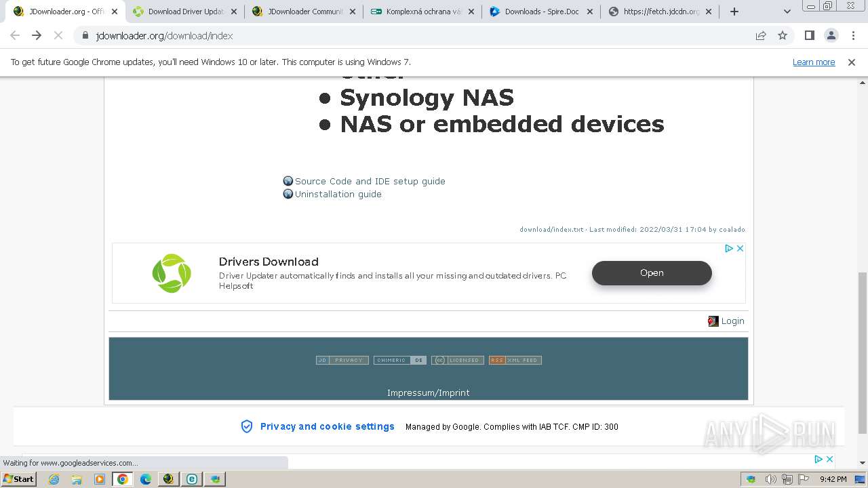868x488 pixels.
Task: Click the Drivers Download ad logo
Action: click(x=172, y=273)
